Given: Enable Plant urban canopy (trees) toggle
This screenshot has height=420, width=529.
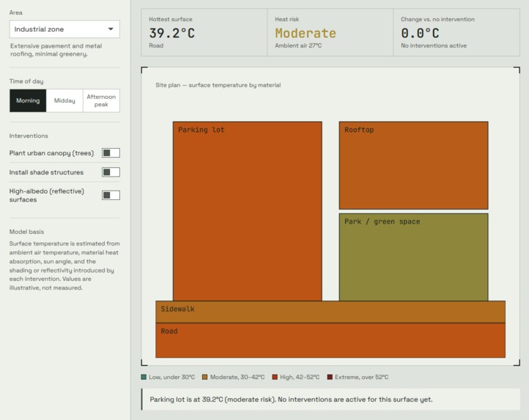Looking at the screenshot, I should tap(111, 153).
